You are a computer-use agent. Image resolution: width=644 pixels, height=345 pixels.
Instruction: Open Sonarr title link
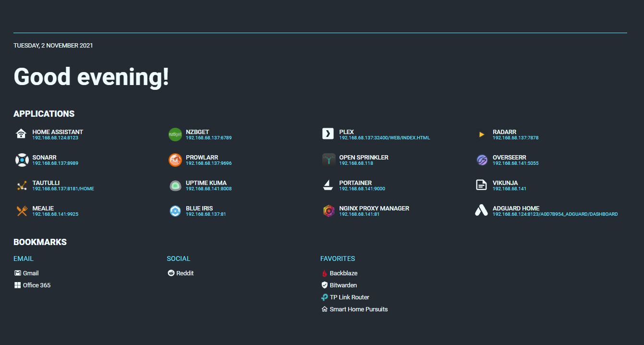pyautogui.click(x=45, y=157)
